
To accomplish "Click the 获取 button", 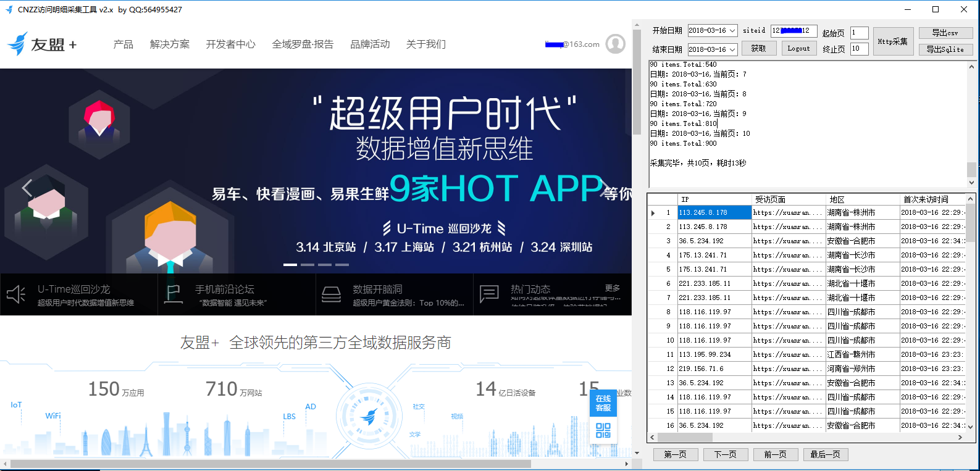I will pyautogui.click(x=758, y=48).
